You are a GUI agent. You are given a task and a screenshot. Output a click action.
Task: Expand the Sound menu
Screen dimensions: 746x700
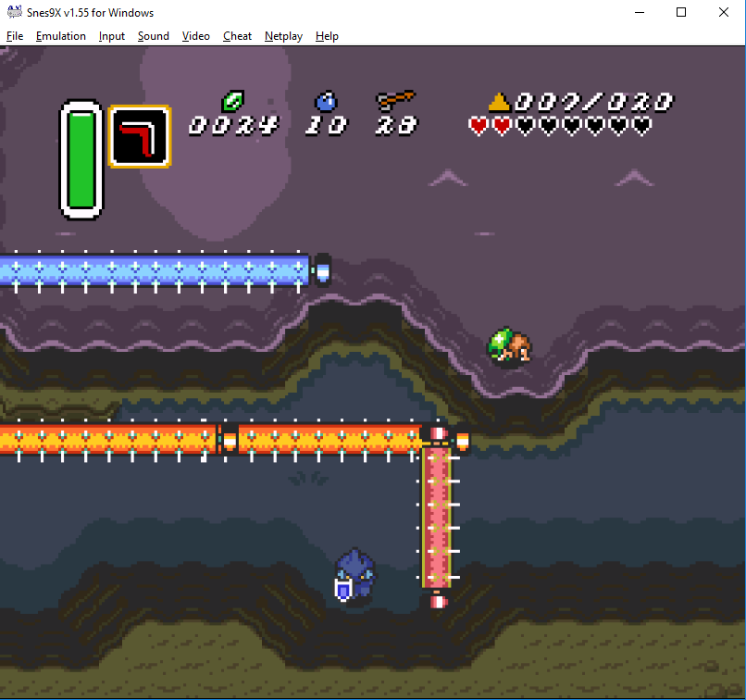coord(154,36)
